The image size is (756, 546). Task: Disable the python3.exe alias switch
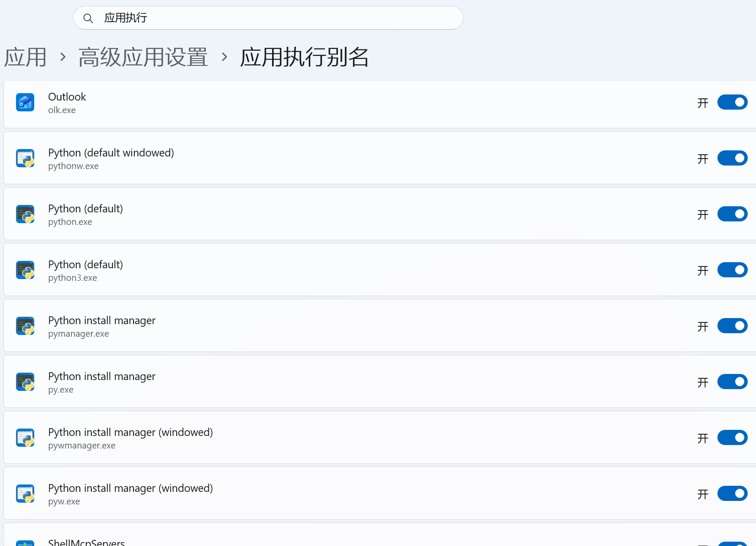(732, 270)
